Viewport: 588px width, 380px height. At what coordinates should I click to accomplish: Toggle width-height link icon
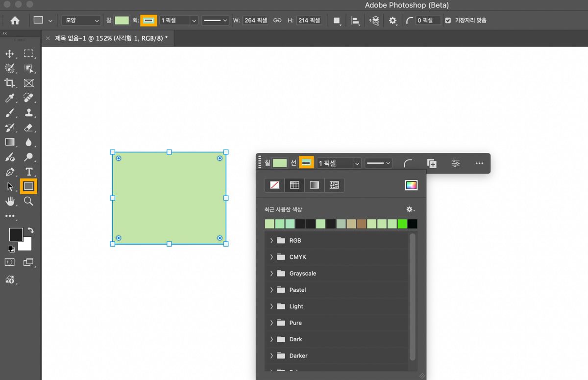point(278,21)
